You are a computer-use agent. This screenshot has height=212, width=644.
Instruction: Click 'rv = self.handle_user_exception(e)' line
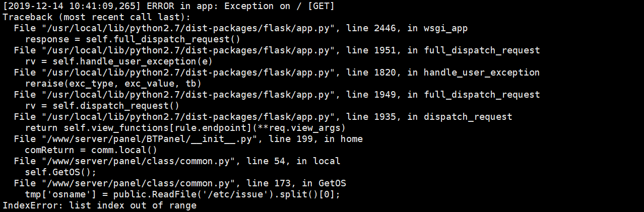pyautogui.click(x=119, y=61)
